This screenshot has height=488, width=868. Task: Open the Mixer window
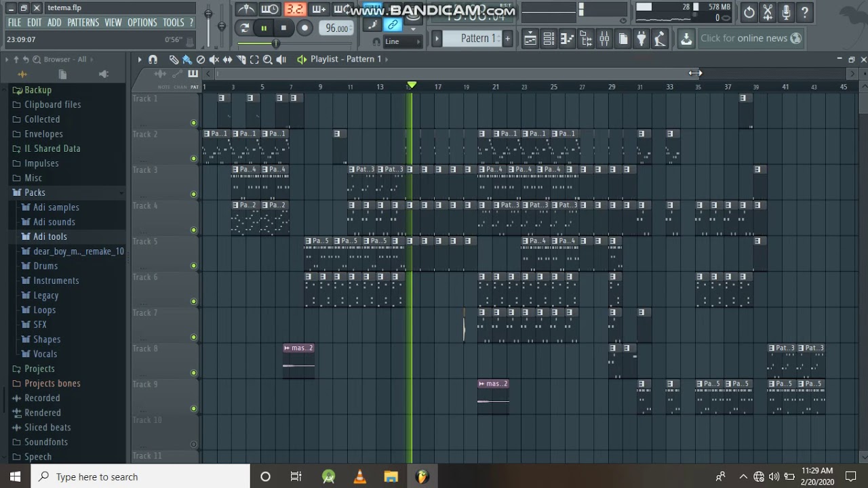click(604, 39)
